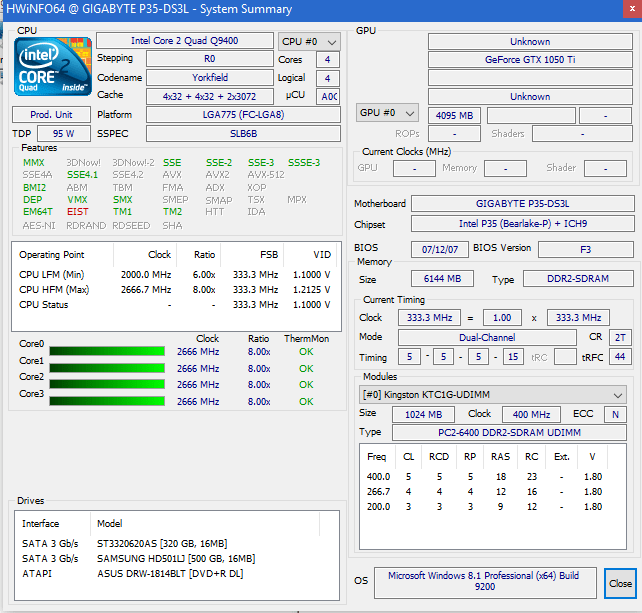Screen dimensions: 642x613
Task: Select the ASUS DRW-1814BLT drive row
Action: coord(176,573)
